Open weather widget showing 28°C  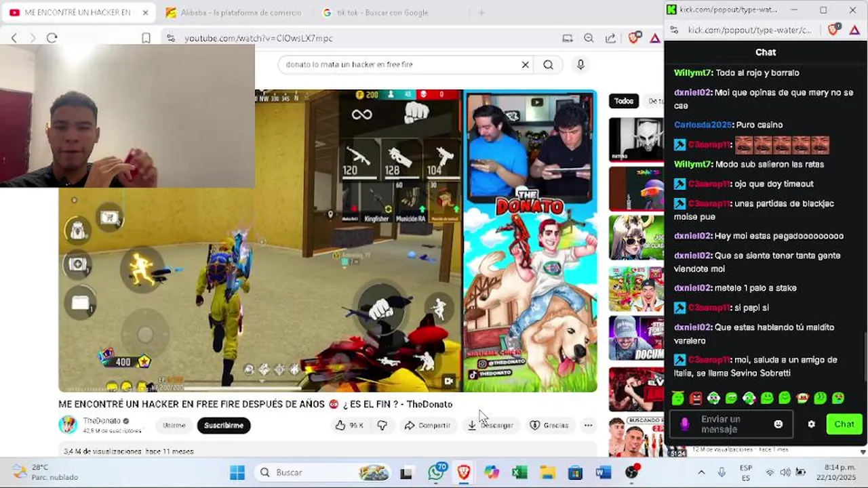(46, 472)
